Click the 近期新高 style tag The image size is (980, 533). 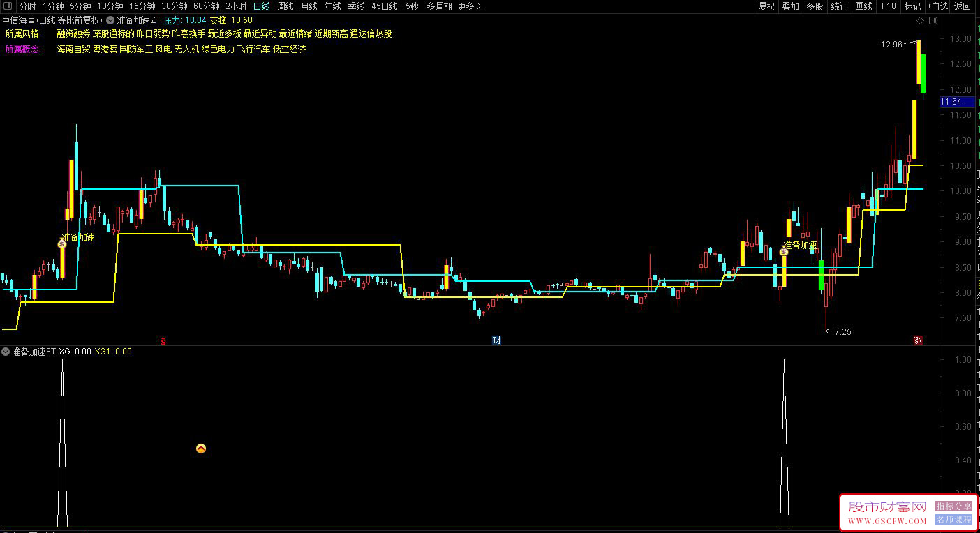tap(331, 33)
